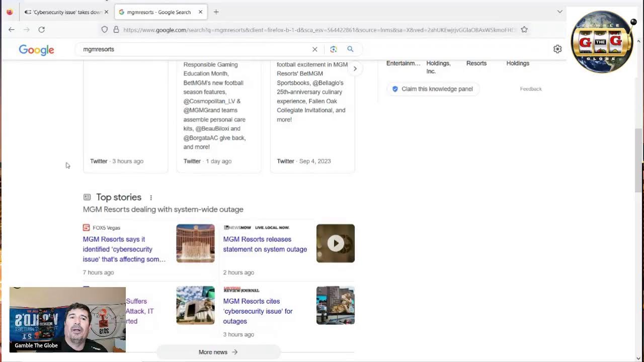This screenshot has width=644, height=362.
Task: Open Top stories three-dot menu
Action: [x=151, y=198]
